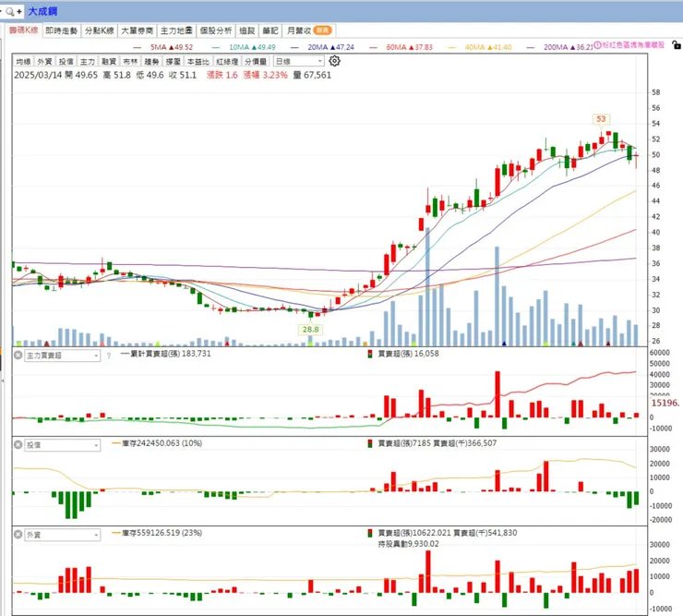The width and height of the screenshot is (683, 616).
Task: Click the 庫存559126.519 (23%) legend text
Action: click(x=157, y=533)
